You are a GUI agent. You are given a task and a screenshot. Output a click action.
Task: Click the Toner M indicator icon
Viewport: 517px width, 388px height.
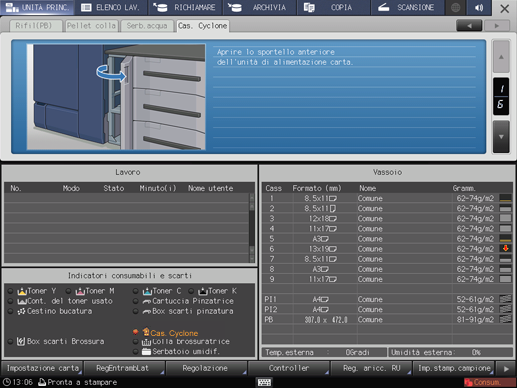point(80,291)
